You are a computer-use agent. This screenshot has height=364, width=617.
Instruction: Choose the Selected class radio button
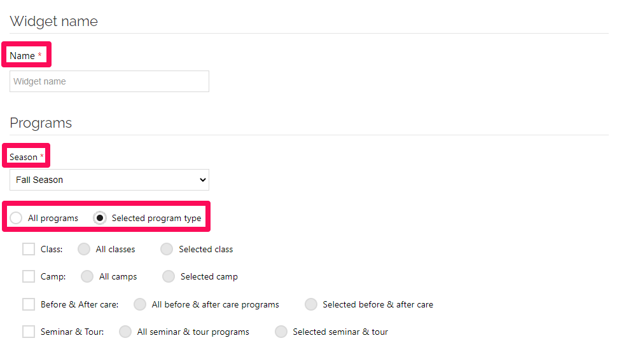point(167,249)
